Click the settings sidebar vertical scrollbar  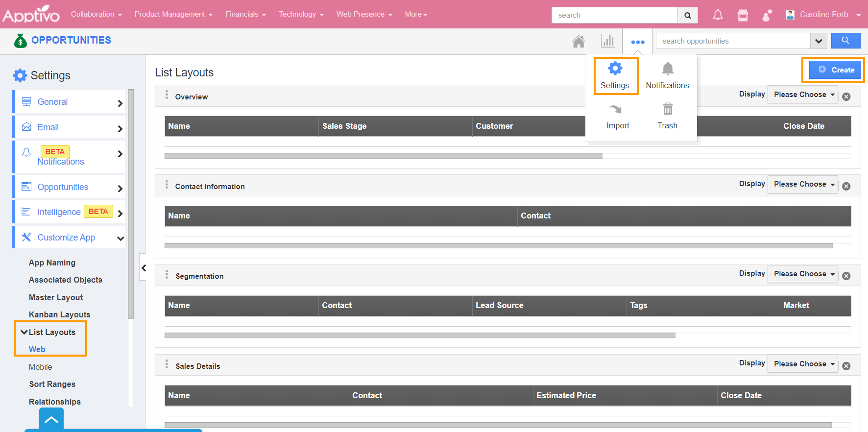coord(131,204)
